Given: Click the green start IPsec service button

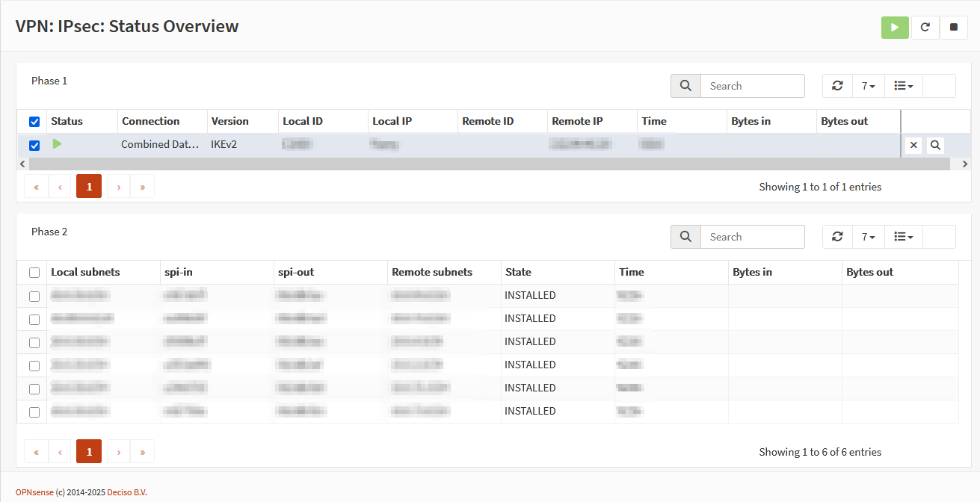Looking at the screenshot, I should 895,28.
